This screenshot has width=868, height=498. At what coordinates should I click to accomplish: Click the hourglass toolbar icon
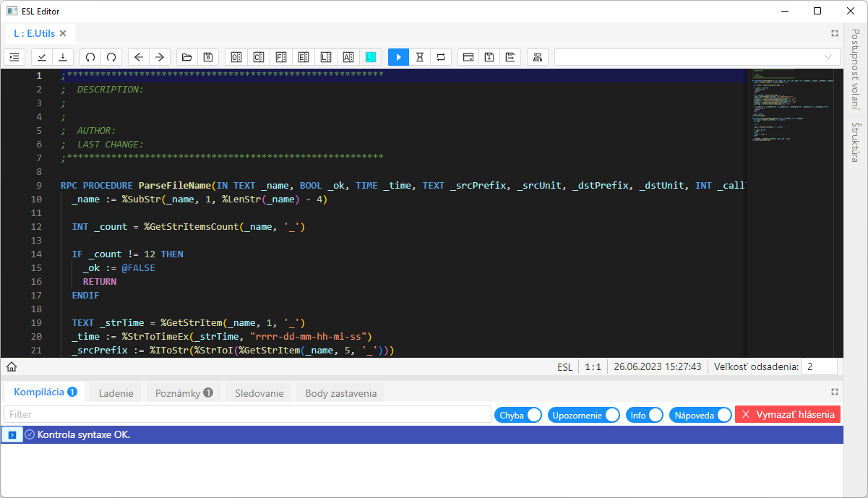pyautogui.click(x=419, y=57)
